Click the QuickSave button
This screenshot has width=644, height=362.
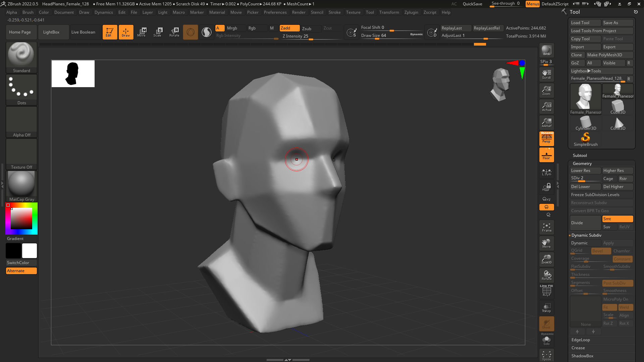coord(472,4)
